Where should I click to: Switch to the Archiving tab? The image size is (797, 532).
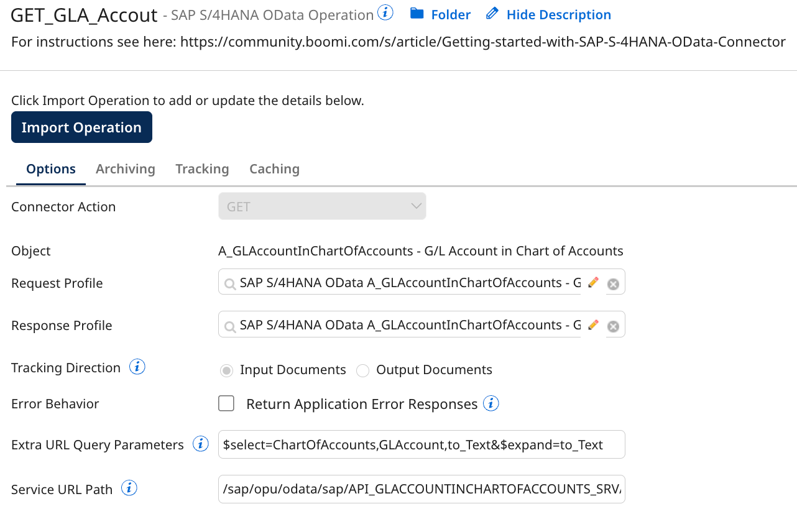coord(126,168)
